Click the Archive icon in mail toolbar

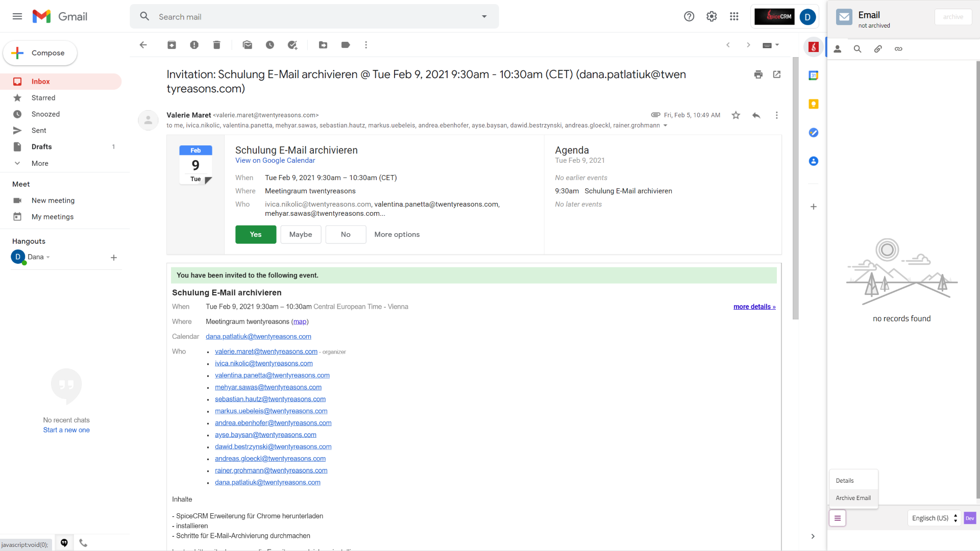click(171, 45)
